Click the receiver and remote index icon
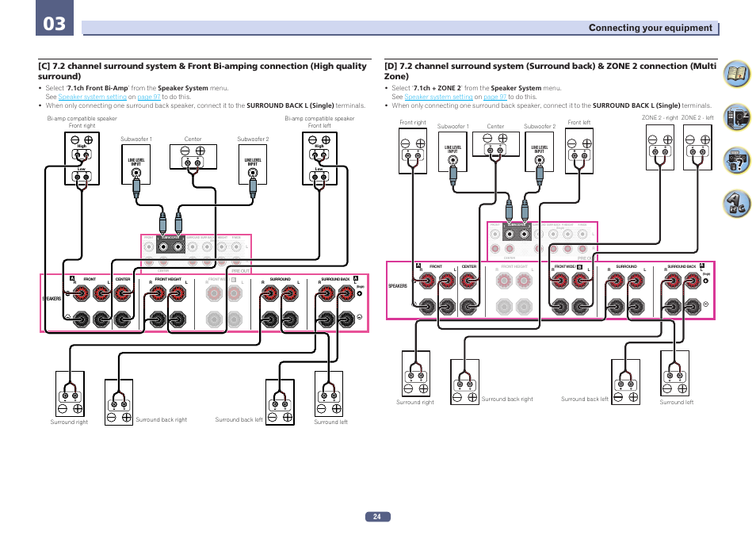Screen dimensions: 756x535 (736, 117)
